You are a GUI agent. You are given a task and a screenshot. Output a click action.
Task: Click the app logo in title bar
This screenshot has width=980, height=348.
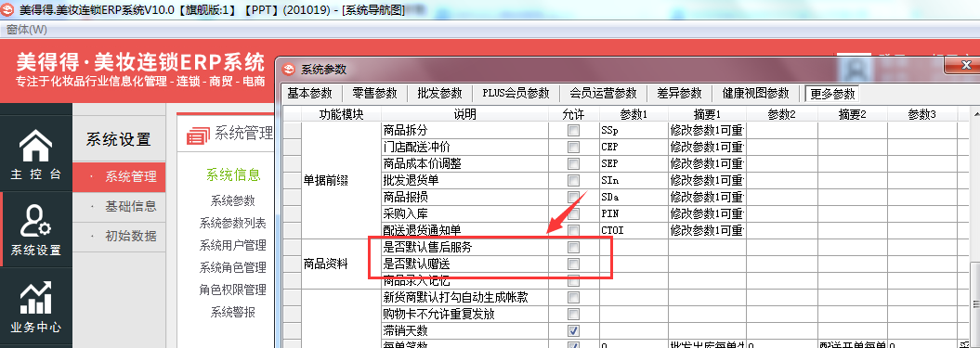click(x=8, y=10)
